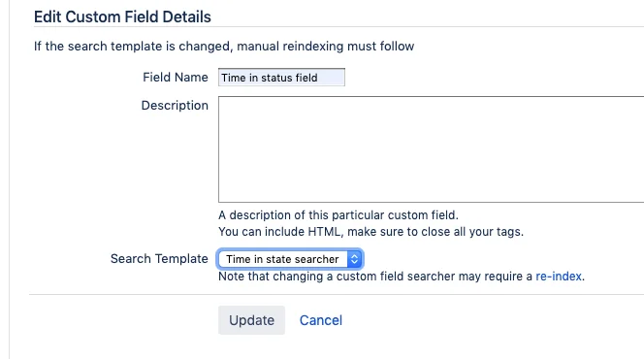644x359 pixels.
Task: Click inside the Description text area
Action: (432, 149)
